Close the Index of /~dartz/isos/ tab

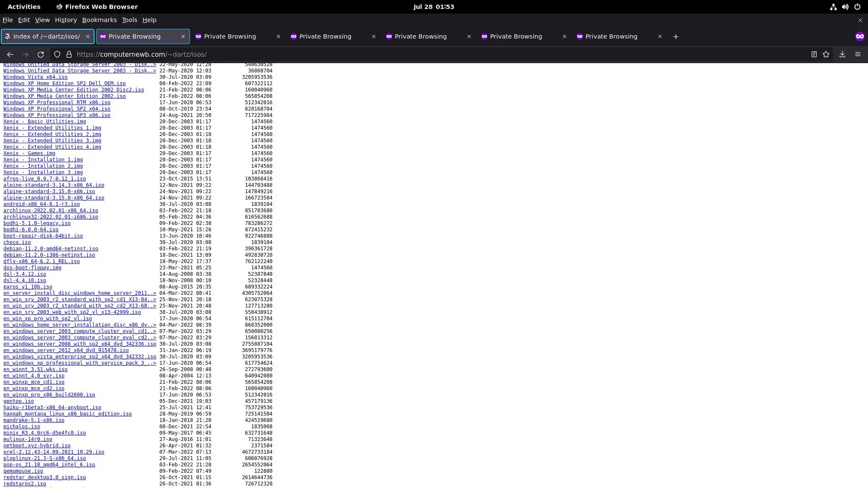click(x=88, y=36)
